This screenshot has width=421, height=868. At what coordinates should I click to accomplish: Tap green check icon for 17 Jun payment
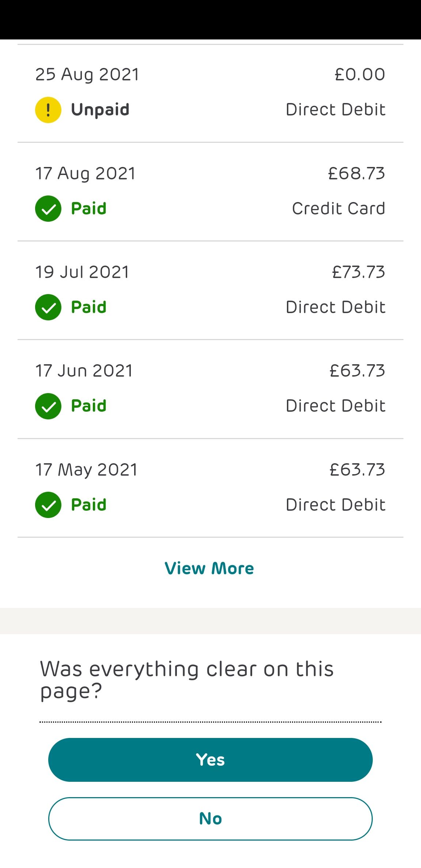tap(48, 406)
